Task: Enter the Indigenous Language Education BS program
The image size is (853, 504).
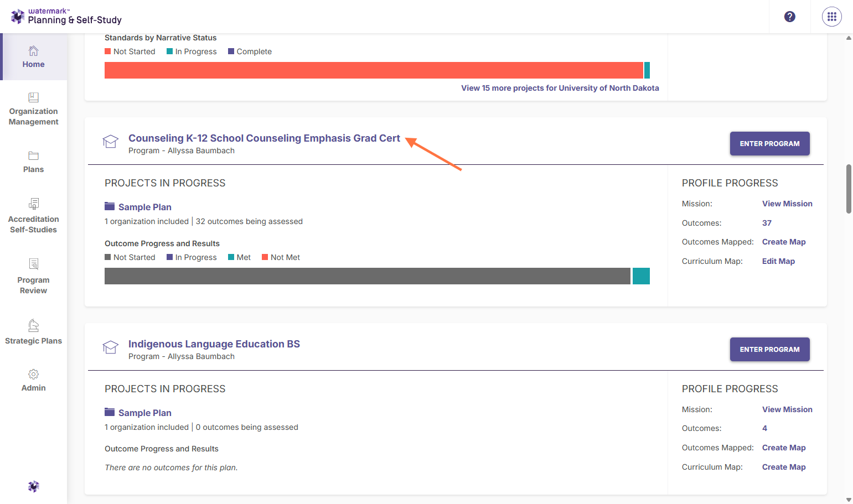Action: click(x=769, y=349)
